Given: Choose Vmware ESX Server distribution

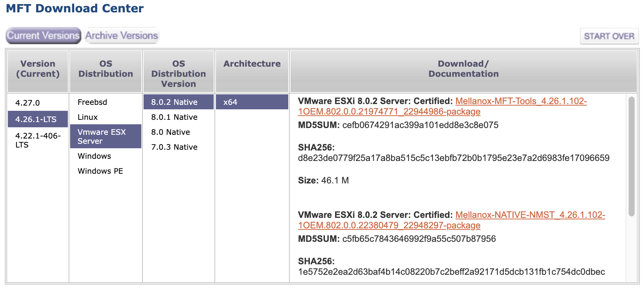Looking at the screenshot, I should pyautogui.click(x=102, y=136).
